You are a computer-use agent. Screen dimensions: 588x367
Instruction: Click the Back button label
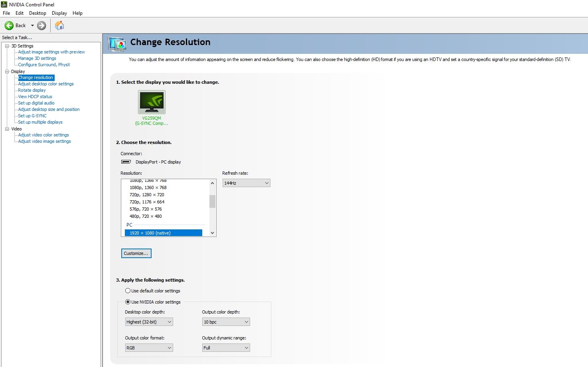coord(21,26)
